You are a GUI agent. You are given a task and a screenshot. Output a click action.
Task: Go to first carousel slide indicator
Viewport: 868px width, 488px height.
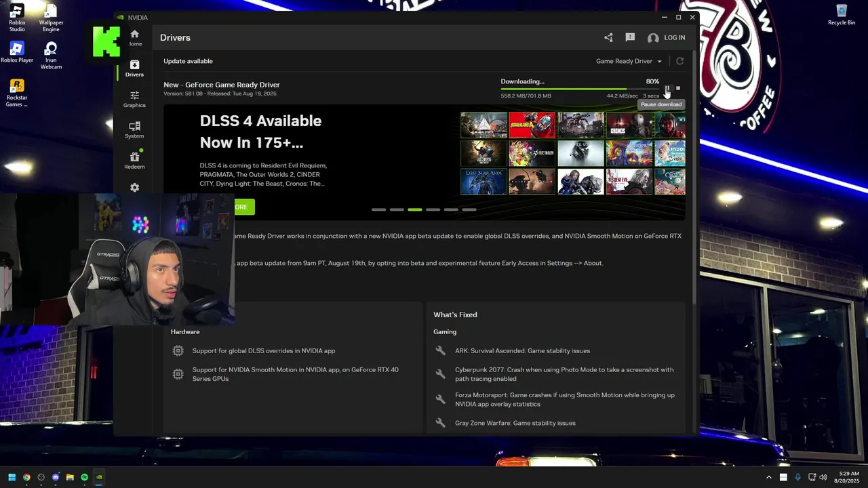pyautogui.click(x=378, y=209)
